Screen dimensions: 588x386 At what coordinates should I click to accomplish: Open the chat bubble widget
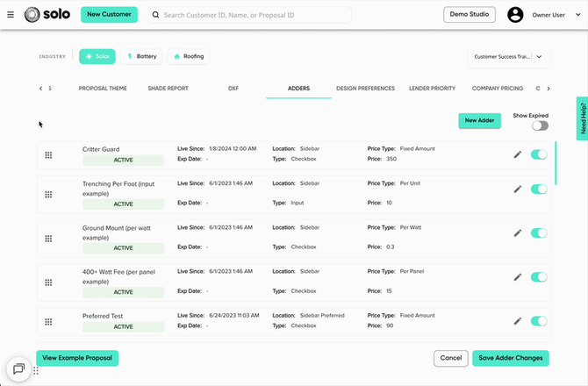click(x=18, y=368)
